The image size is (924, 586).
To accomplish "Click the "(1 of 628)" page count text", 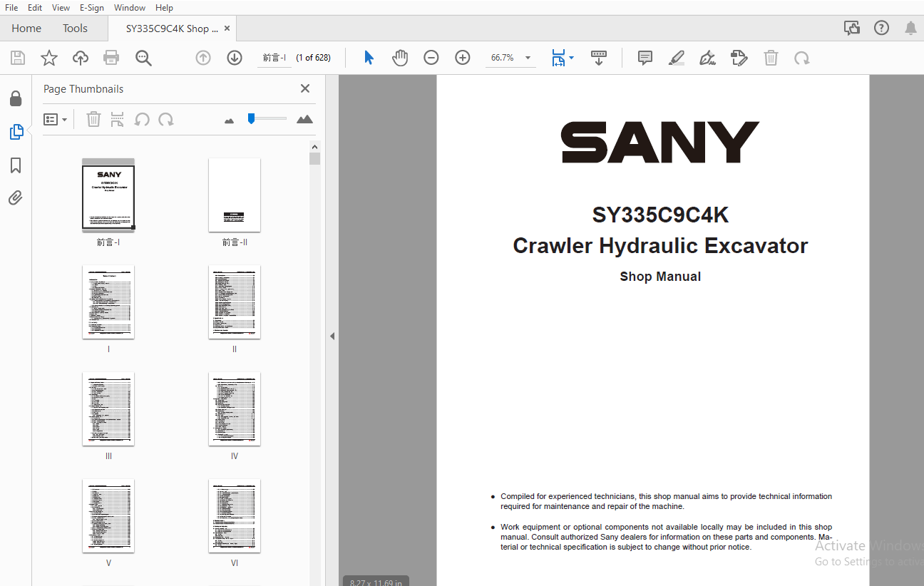I will click(314, 58).
